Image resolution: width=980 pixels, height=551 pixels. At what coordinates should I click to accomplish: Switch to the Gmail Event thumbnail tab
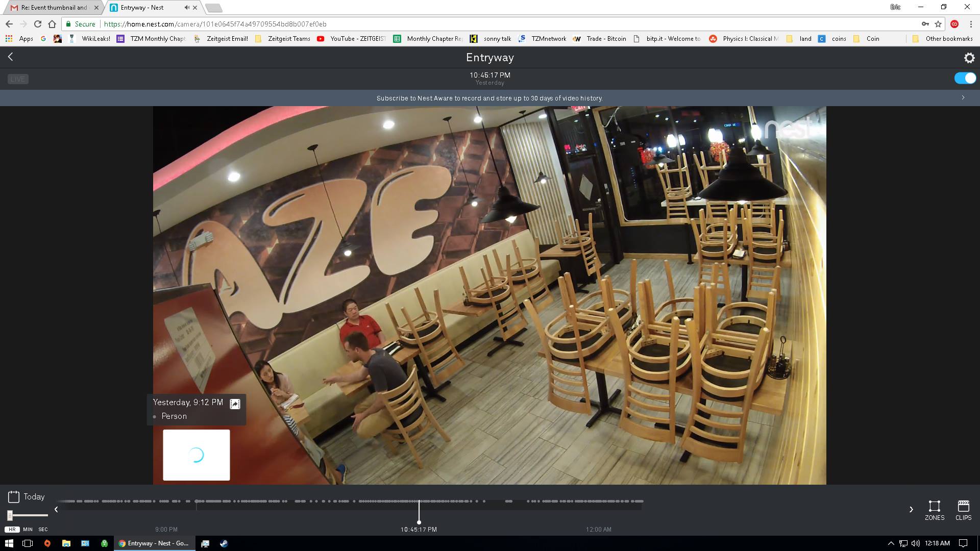[x=54, y=8]
